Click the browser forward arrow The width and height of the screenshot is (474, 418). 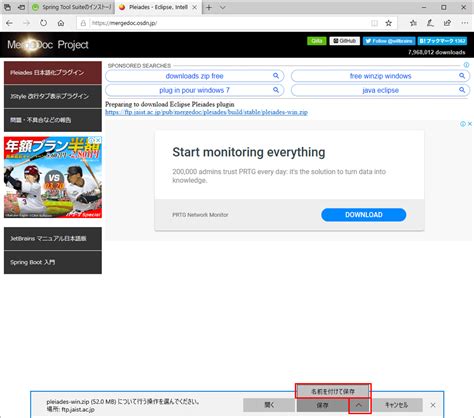26,23
